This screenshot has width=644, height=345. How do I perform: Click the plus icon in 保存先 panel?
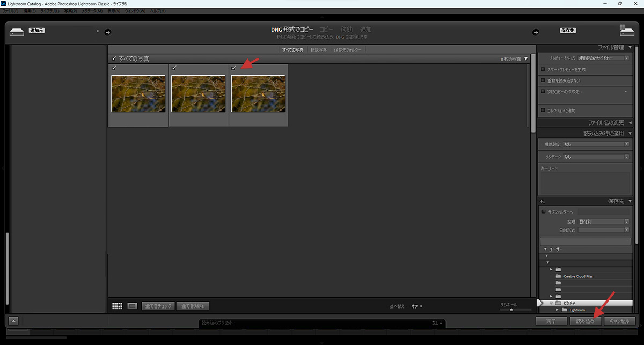(x=542, y=201)
